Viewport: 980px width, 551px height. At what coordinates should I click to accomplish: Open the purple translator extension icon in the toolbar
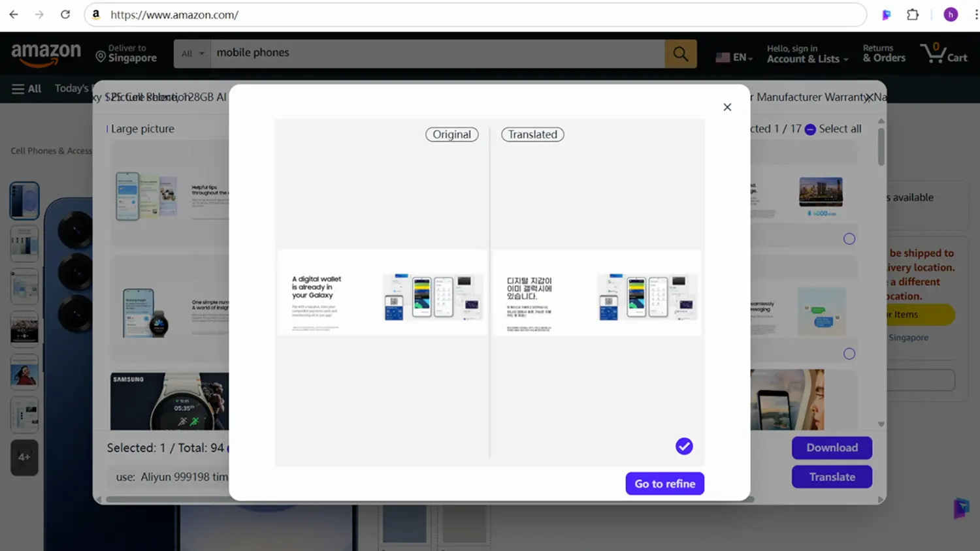(x=887, y=14)
